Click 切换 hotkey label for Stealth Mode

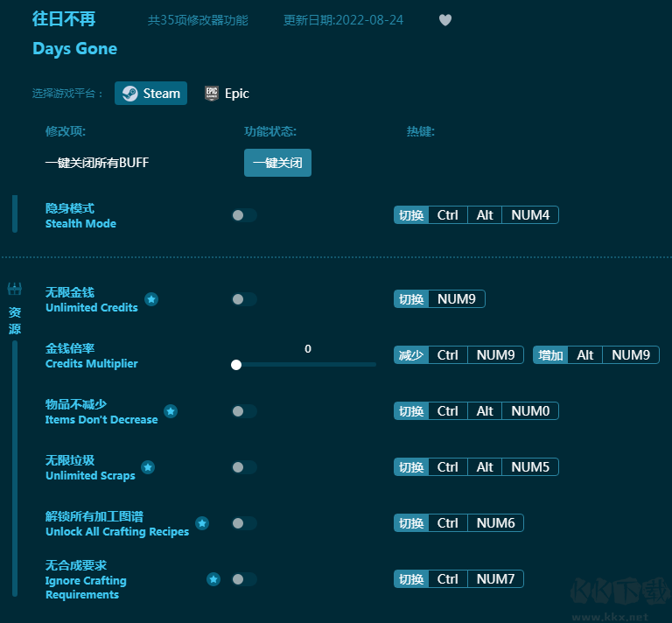point(411,215)
